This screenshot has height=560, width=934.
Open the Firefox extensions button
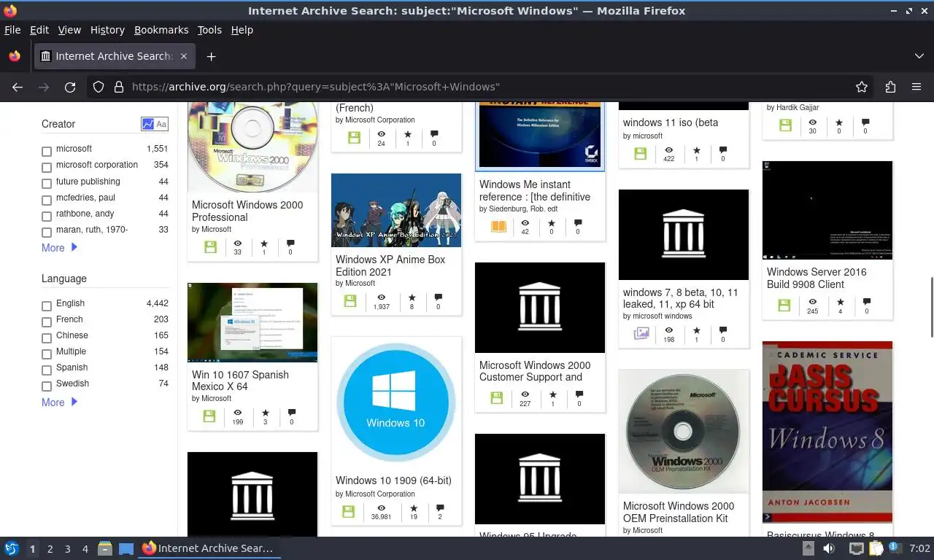pos(890,87)
